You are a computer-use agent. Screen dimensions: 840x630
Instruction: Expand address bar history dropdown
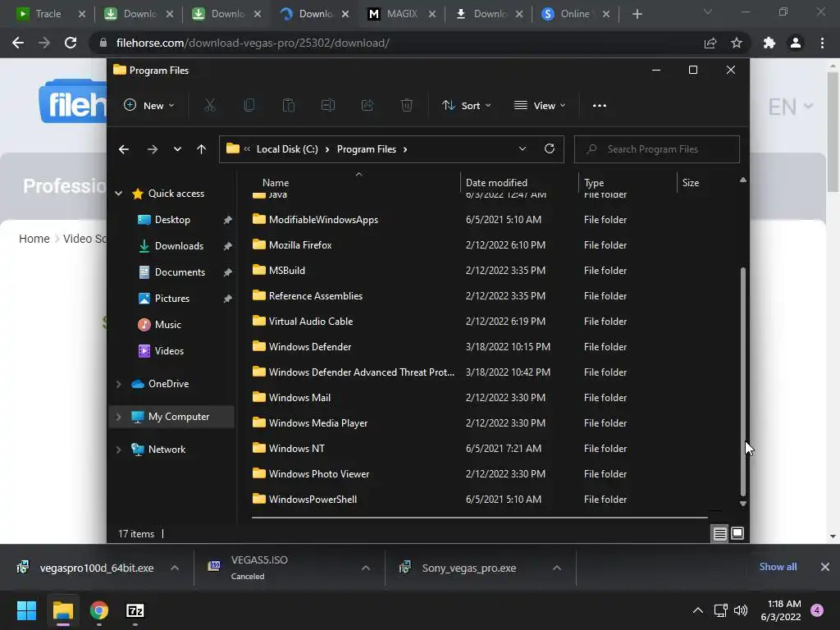coord(523,149)
